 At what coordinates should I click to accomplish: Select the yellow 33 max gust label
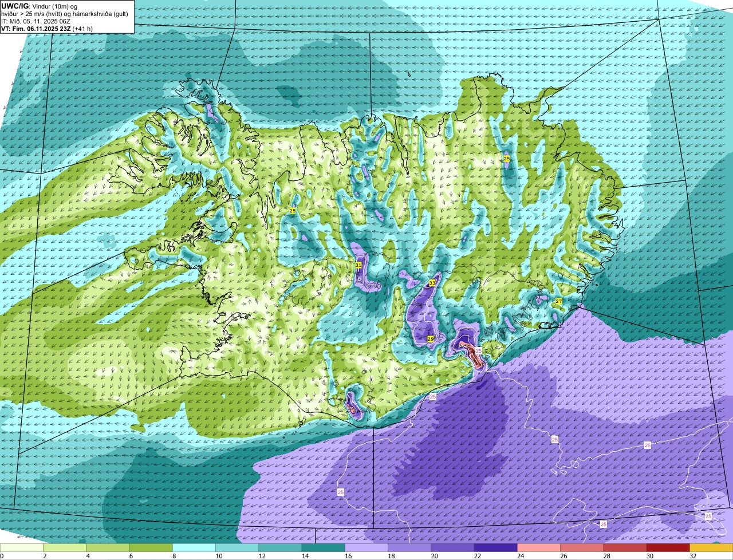(432, 283)
